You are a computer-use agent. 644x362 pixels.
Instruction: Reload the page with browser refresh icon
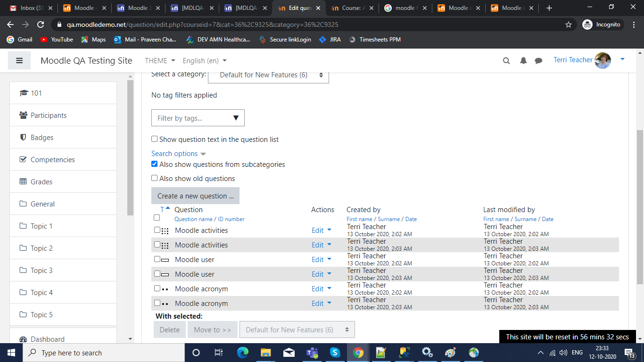[x=41, y=25]
